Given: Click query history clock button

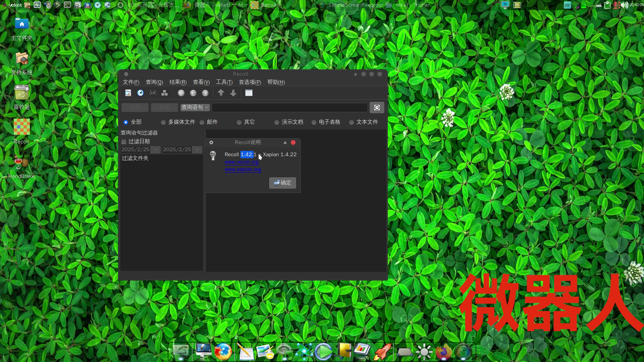Looking at the screenshot, I should click(x=377, y=108).
